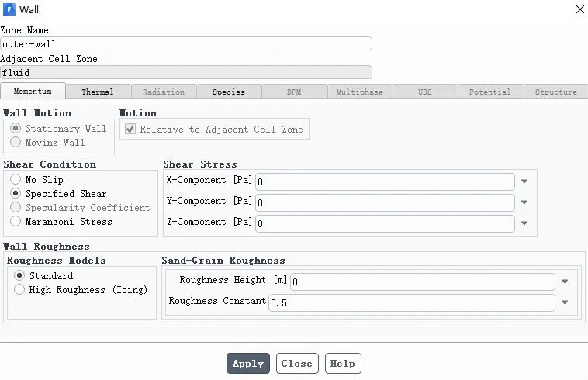Open the Species tab
Image resolution: width=588 pixels, height=380 pixels.
[x=229, y=92]
